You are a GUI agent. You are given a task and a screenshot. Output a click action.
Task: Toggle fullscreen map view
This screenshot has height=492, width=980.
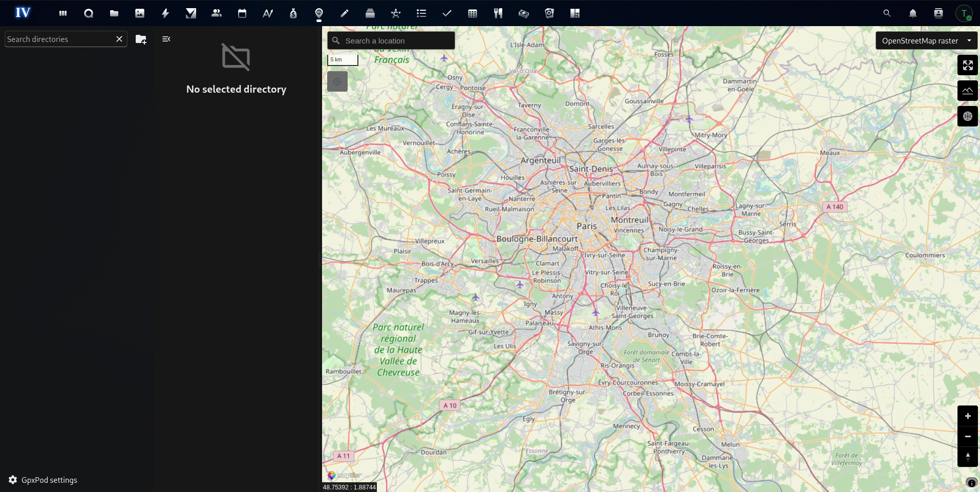tap(968, 65)
